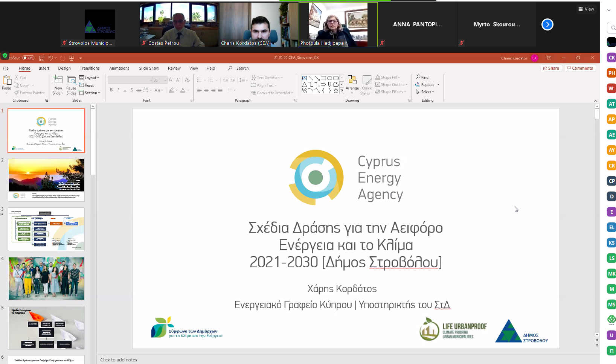
Task: Select slide 2 sunset thumbnail
Action: coord(46,180)
